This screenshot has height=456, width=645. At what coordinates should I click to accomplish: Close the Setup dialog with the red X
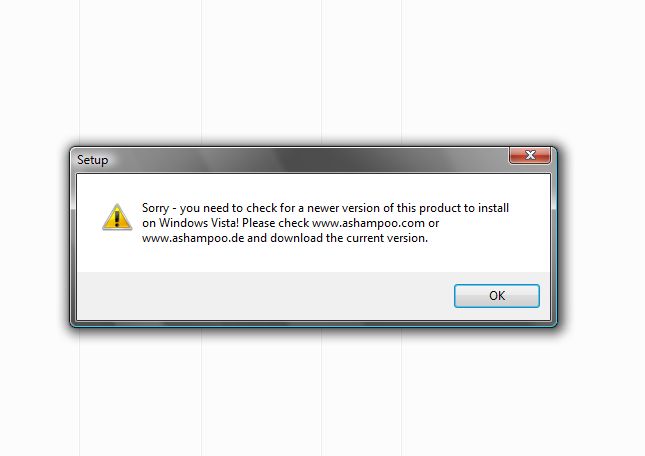tap(530, 155)
